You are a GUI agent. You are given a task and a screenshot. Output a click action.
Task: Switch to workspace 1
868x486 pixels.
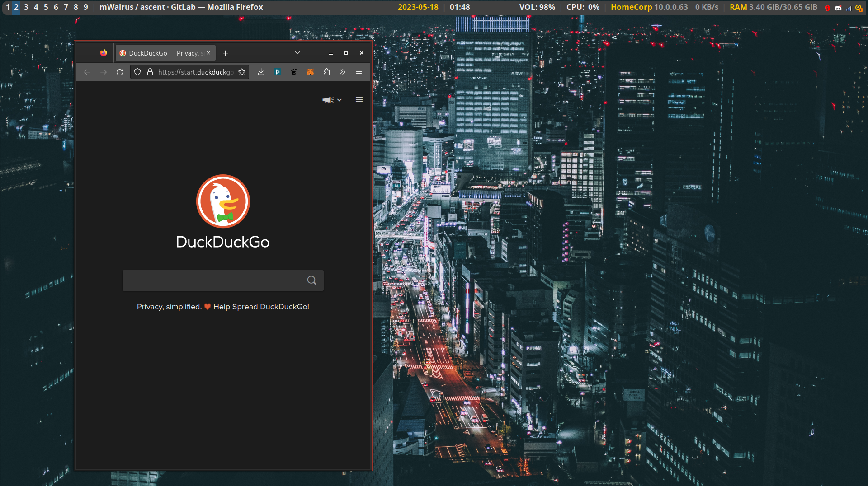[x=8, y=7]
